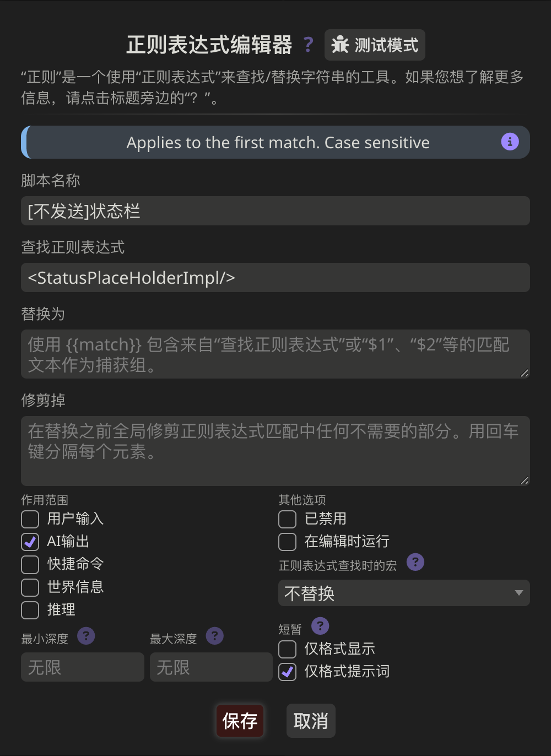
Task: Open the 不替换 macro dropdown
Action: (x=404, y=593)
